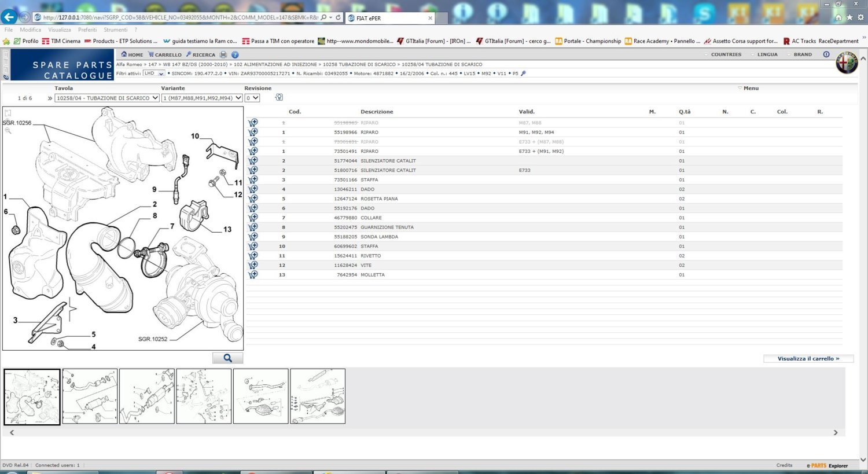Screen dimensions: 868x474
Task: Open the Modifica menu
Action: (x=30, y=30)
